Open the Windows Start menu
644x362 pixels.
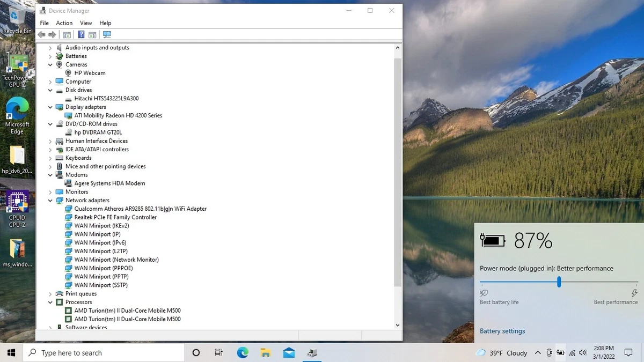[11, 353]
